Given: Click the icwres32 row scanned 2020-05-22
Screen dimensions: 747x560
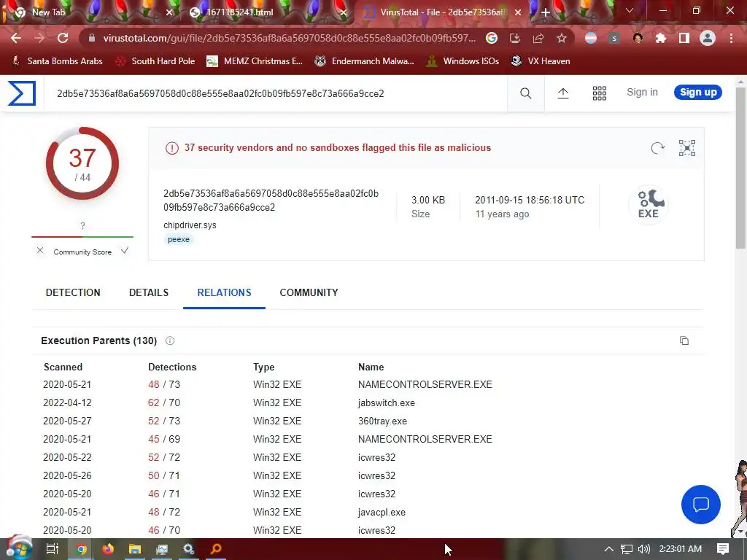Looking at the screenshot, I should (x=376, y=458).
